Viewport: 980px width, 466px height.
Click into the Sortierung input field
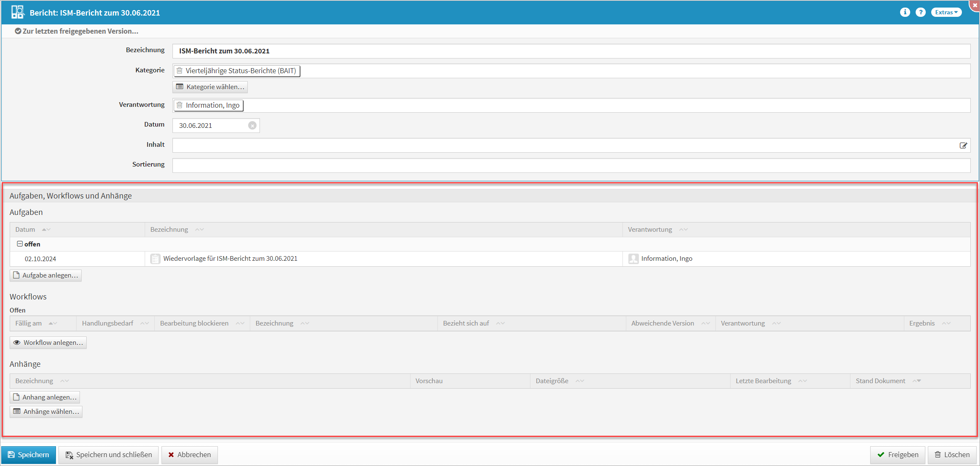[571, 165]
